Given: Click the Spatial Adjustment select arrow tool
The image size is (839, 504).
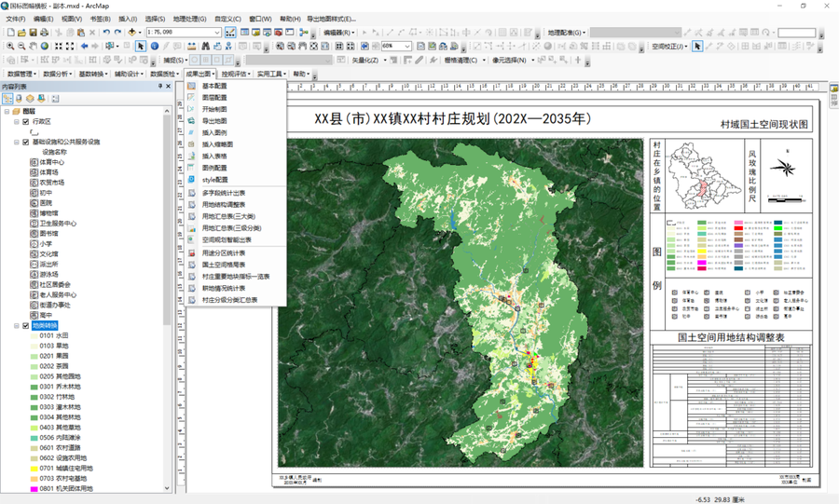Looking at the screenshot, I should (696, 47).
